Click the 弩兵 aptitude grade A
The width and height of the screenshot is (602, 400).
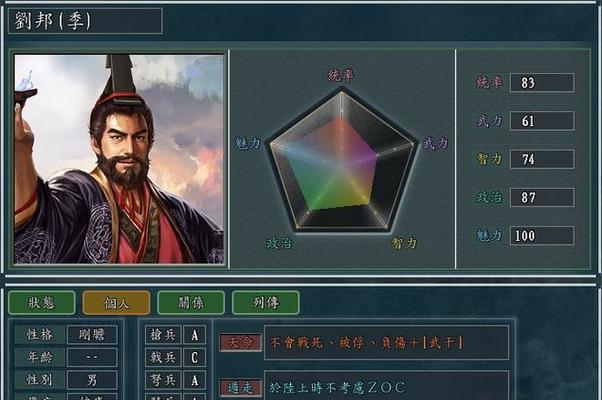pyautogui.click(x=195, y=380)
